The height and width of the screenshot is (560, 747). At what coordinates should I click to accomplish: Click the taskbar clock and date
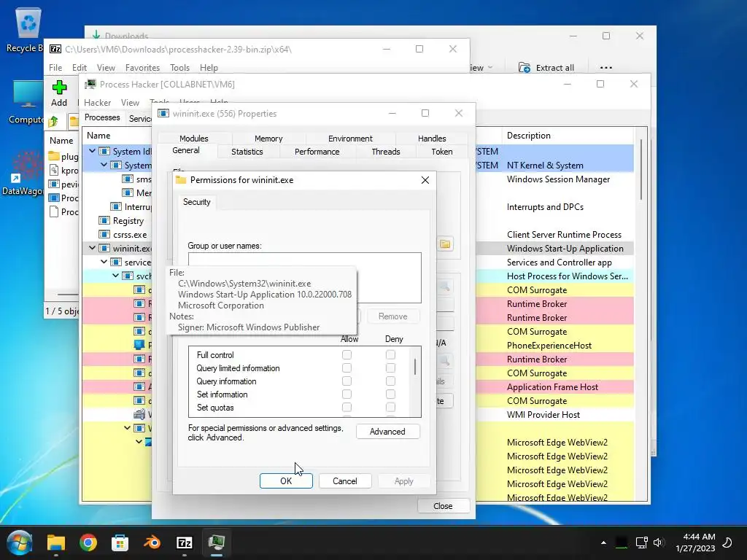[695, 542]
